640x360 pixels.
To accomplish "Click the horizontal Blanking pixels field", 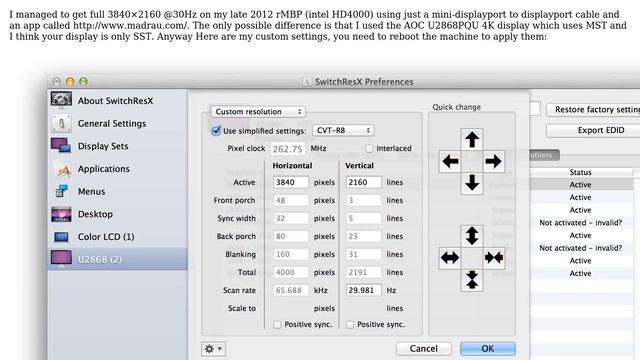I will pos(291,254).
